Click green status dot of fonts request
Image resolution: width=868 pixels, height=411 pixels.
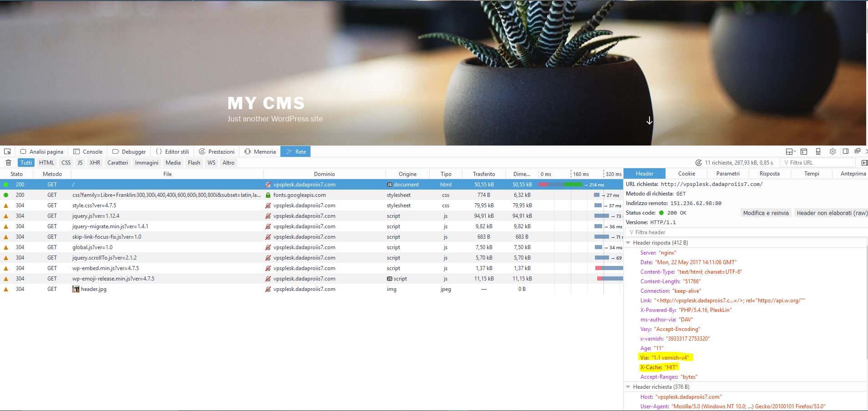pos(6,195)
